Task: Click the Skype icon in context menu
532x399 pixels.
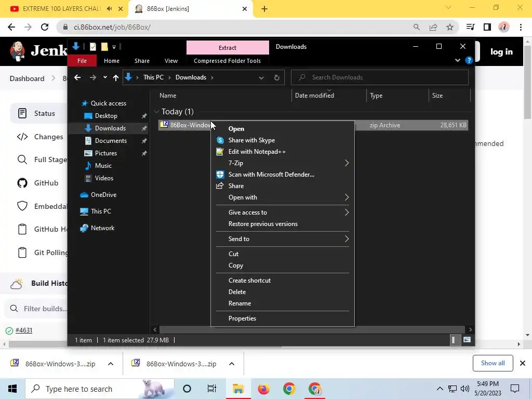Action: point(220,140)
